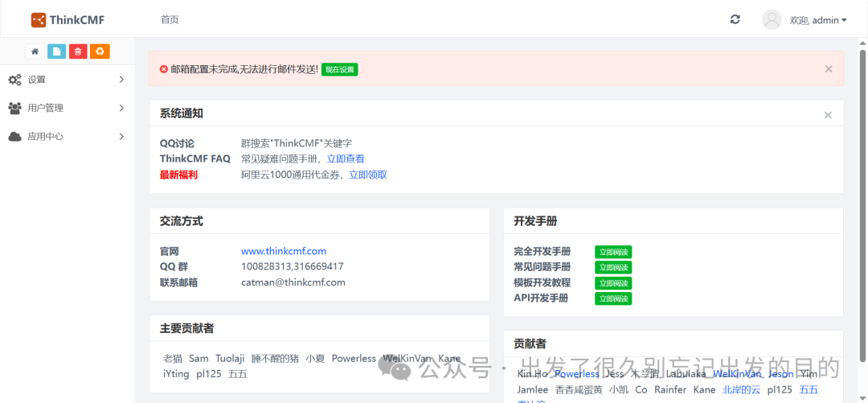Click the 开发手册 panel heading
868x403 pixels.
(x=535, y=221)
